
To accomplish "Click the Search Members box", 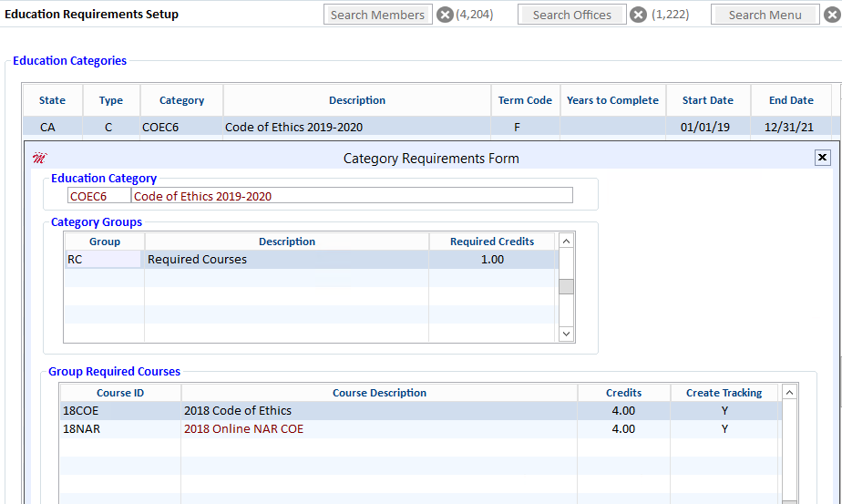I will [x=378, y=15].
